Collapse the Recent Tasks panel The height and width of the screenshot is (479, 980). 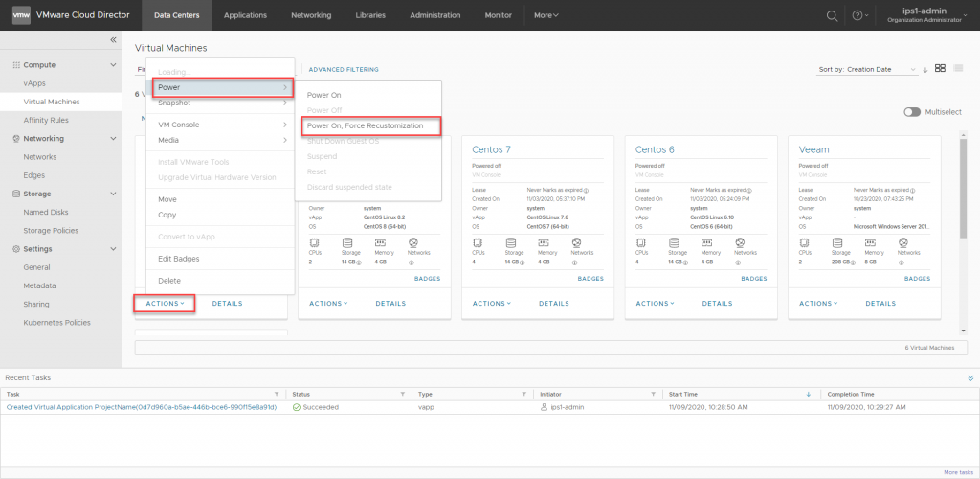(x=970, y=377)
